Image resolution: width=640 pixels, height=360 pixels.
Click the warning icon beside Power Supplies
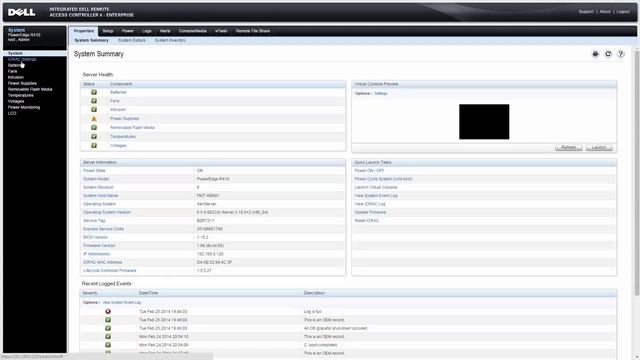94,118
